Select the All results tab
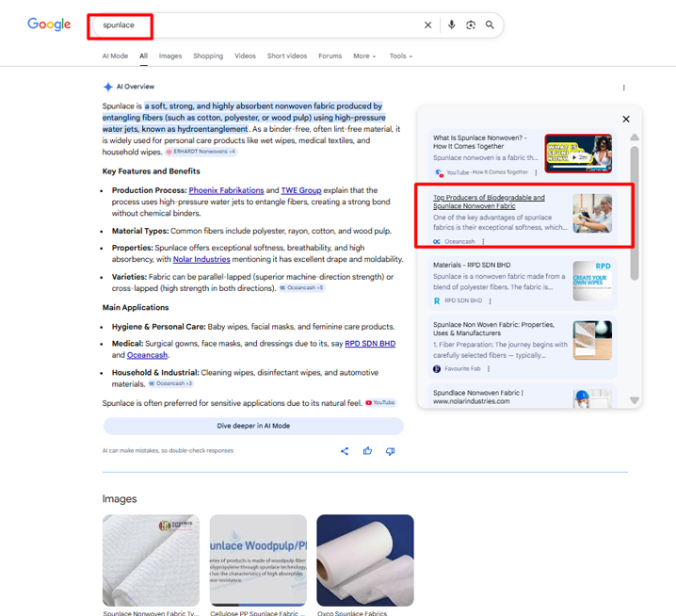 coord(143,57)
